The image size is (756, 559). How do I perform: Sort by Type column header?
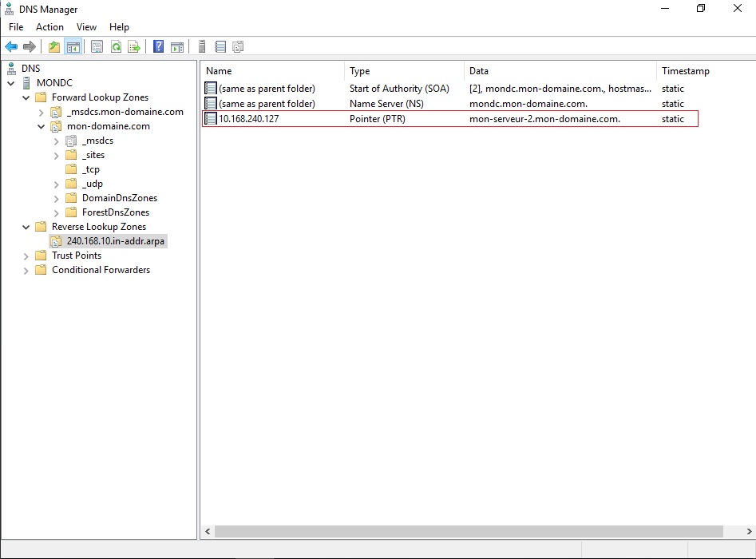(404, 71)
